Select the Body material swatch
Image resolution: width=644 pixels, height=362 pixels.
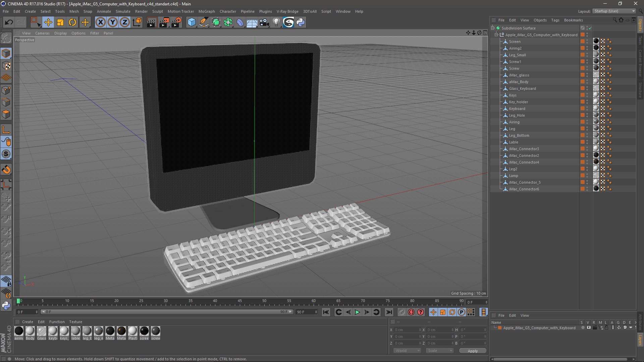tap(30, 333)
